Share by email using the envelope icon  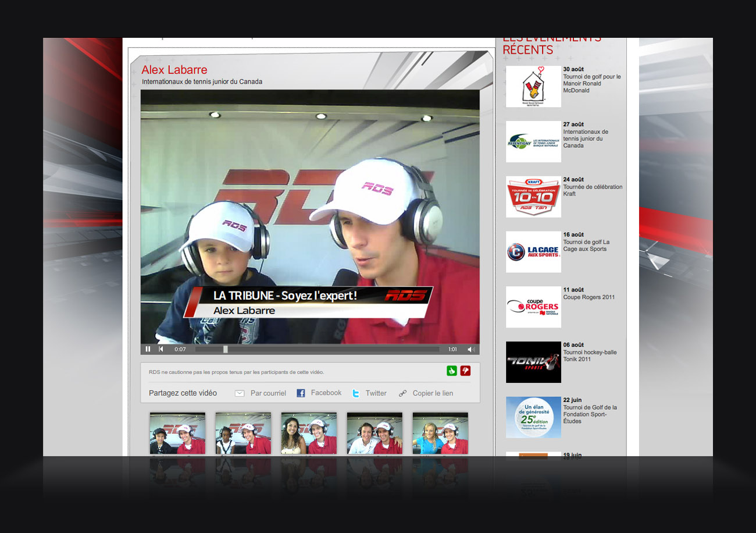[240, 393]
